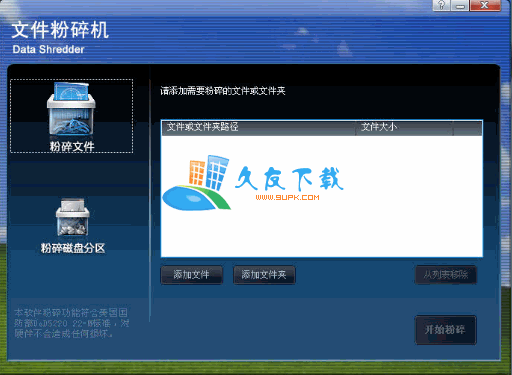This screenshot has width=512, height=375.
Task: Sort by 文件大小 column header
Action: pos(405,128)
